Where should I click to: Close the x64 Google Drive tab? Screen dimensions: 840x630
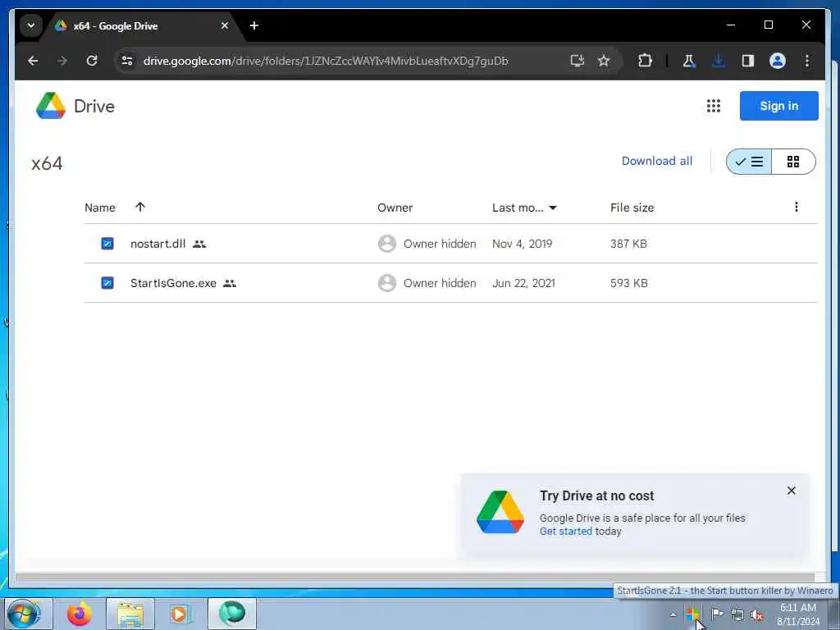225,25
